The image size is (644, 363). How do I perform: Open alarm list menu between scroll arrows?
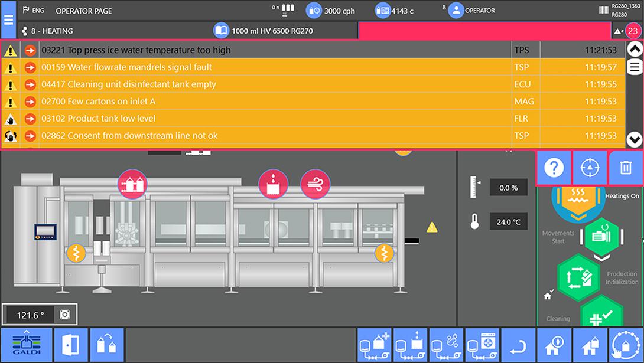pos(635,66)
